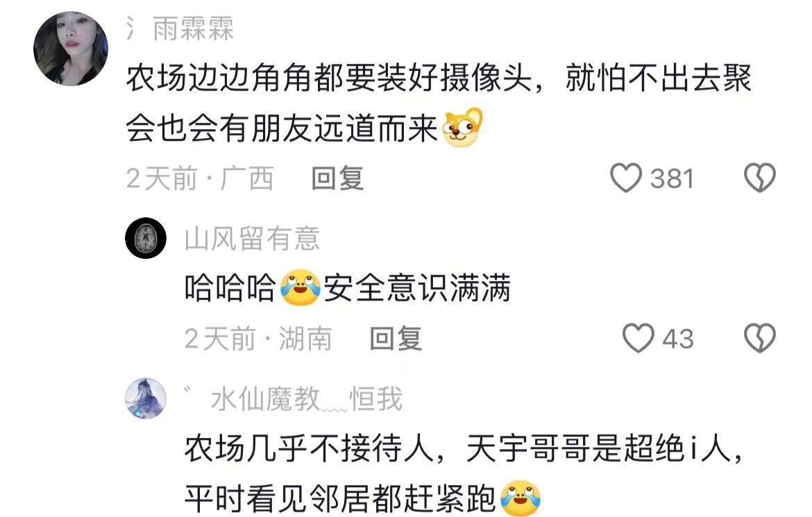Tap crying-laugh emoji after 哈哈哈
This screenshot has height=517, width=812.
pyautogui.click(x=301, y=287)
